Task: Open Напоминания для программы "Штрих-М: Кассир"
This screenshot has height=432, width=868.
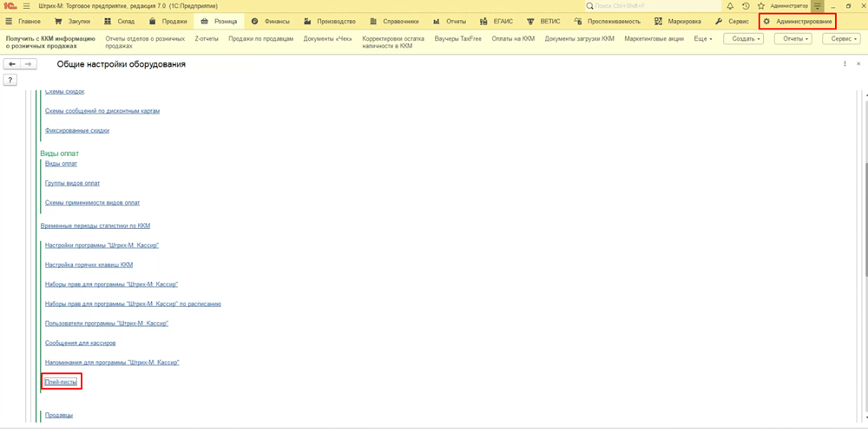Action: [112, 363]
